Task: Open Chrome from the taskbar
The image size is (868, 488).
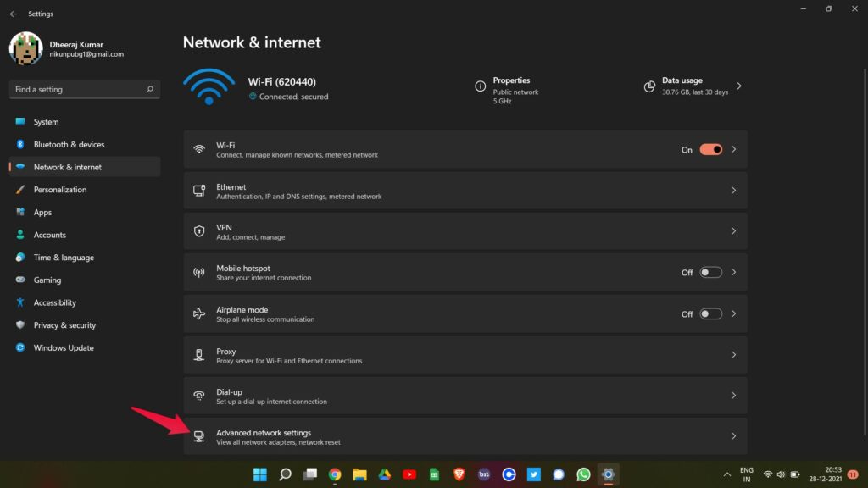Action: (x=335, y=474)
